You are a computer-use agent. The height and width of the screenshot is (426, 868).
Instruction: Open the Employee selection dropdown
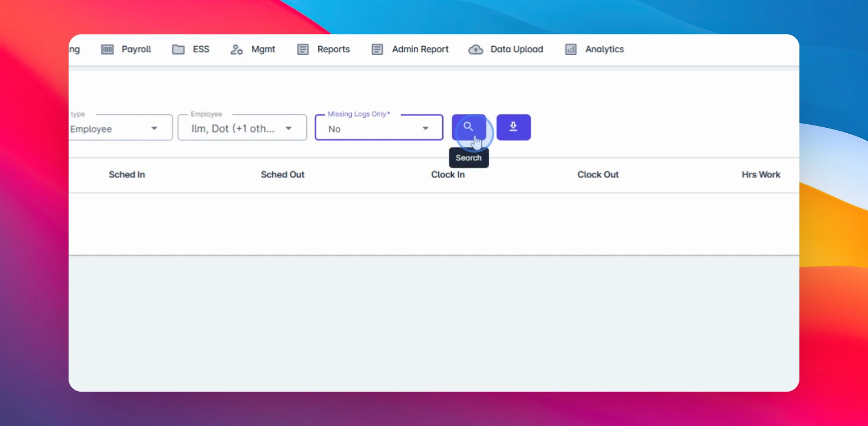tap(242, 127)
